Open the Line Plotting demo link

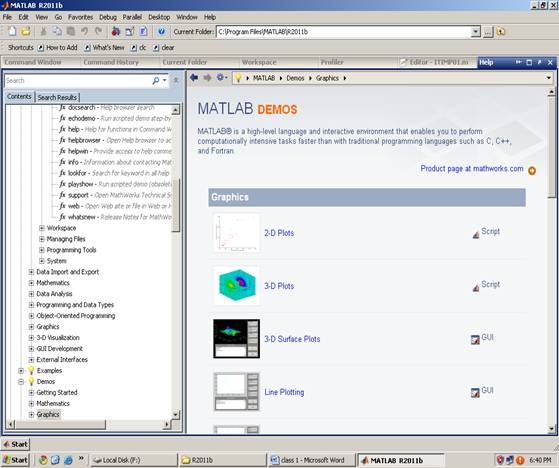(284, 392)
